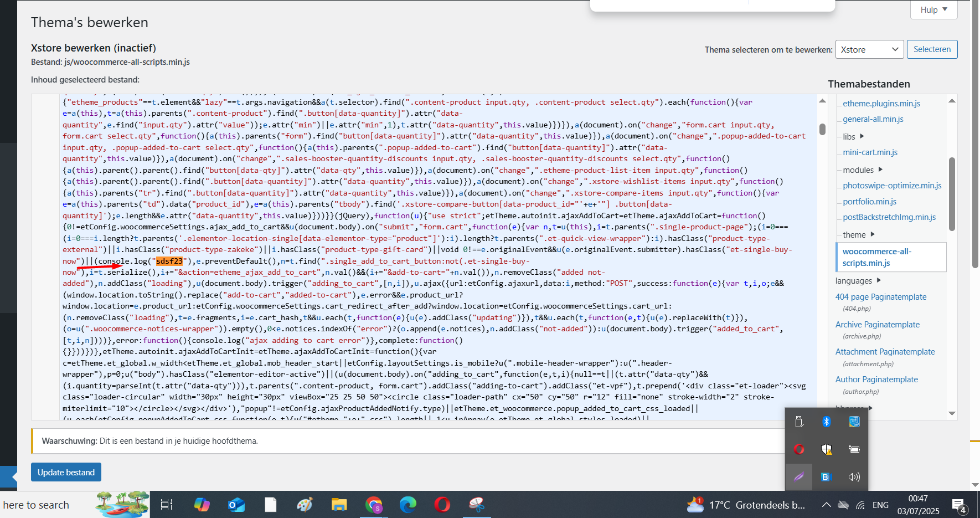This screenshot has width=980, height=518.
Task: Open the Wi-Fi network tray icon
Action: [x=860, y=505]
